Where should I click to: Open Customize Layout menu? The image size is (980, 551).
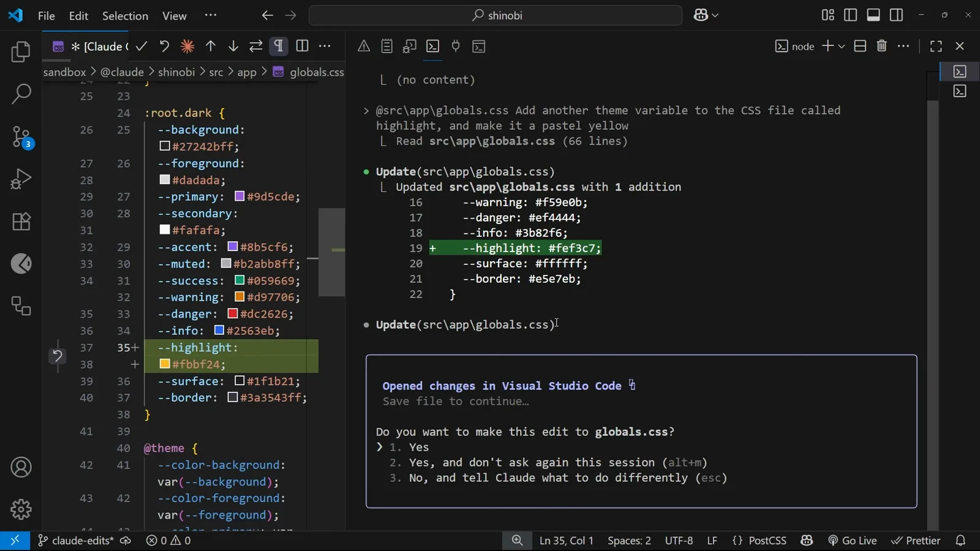[x=828, y=15]
